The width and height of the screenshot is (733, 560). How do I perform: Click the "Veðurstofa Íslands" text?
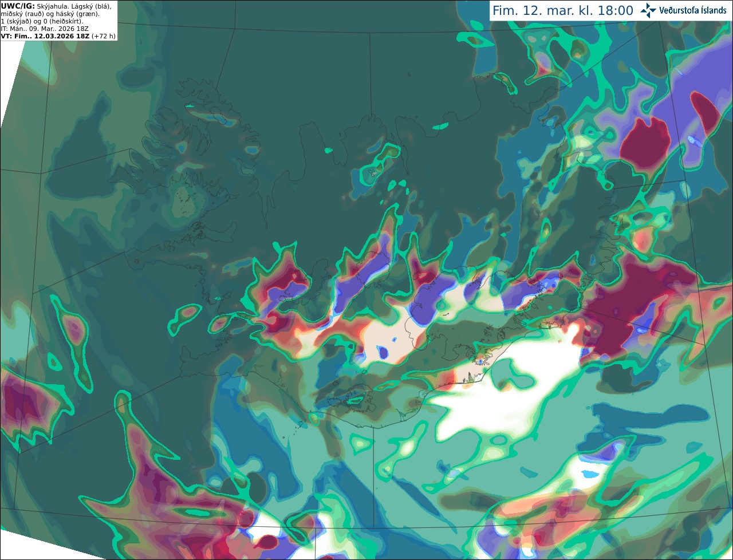692,10
